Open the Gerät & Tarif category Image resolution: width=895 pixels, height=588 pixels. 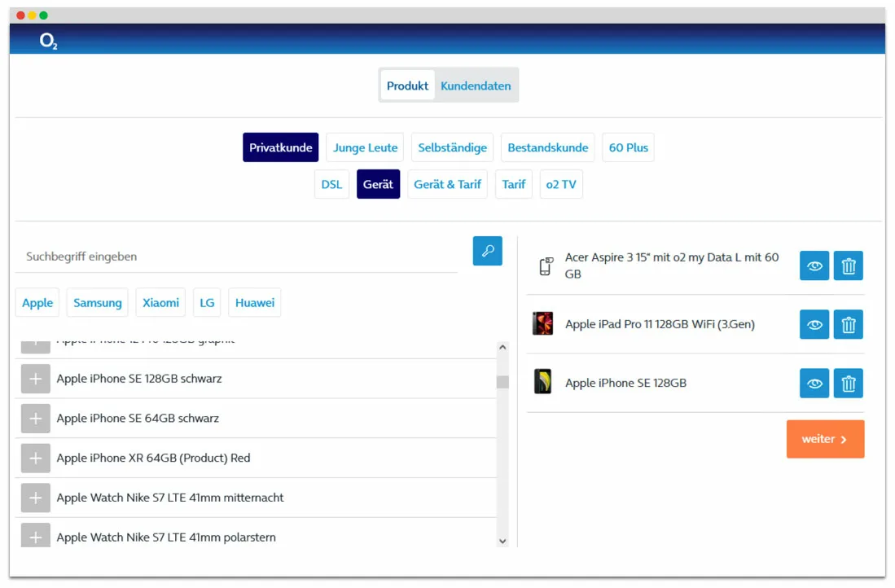tap(447, 184)
